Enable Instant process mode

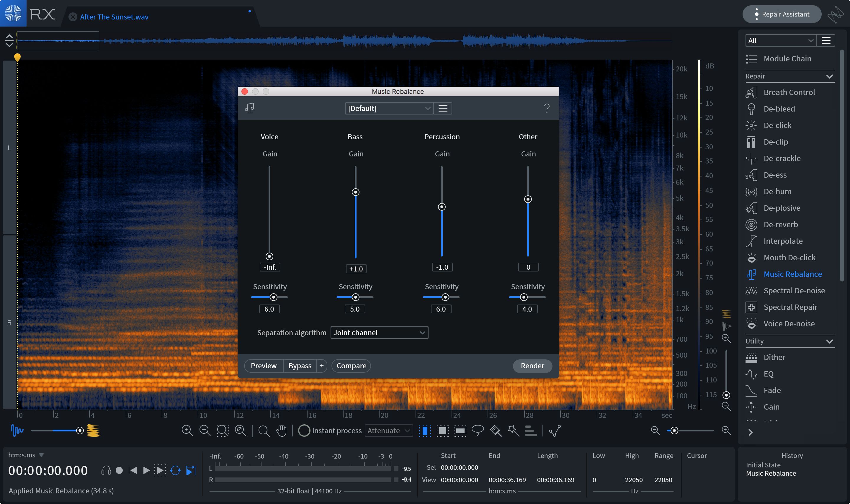[303, 430]
